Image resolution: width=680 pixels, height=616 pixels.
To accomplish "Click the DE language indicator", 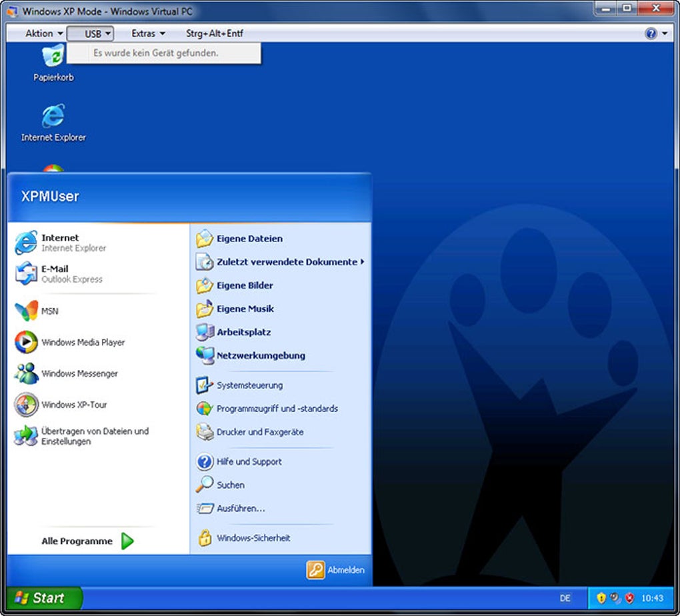I will 565,599.
